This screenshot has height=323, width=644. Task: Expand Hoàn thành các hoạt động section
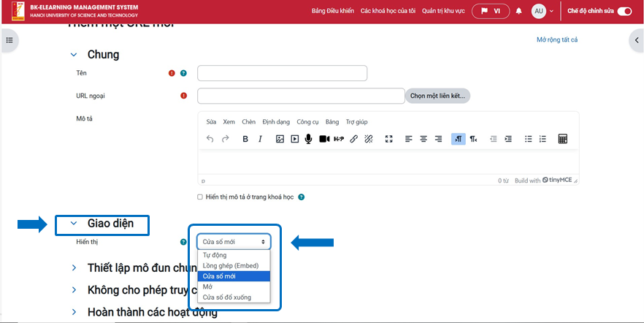click(74, 312)
